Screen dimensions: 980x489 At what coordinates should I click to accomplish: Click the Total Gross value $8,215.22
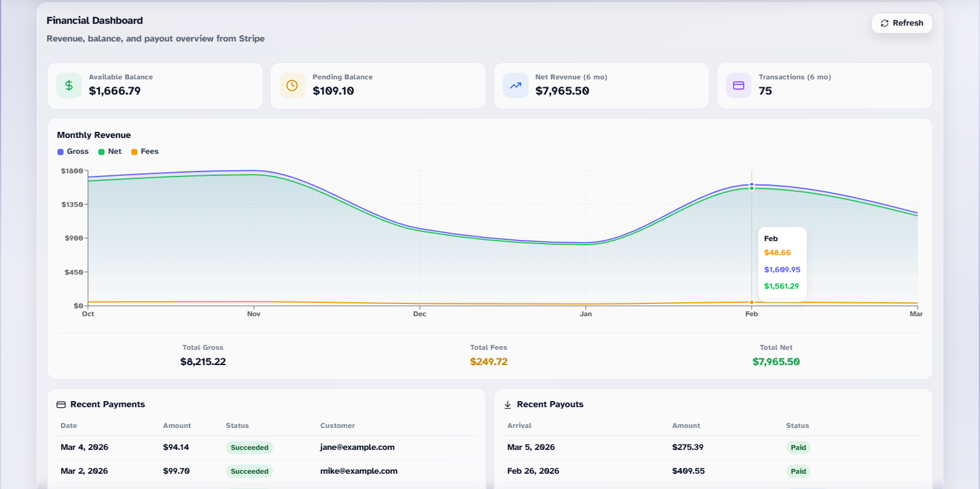click(203, 361)
